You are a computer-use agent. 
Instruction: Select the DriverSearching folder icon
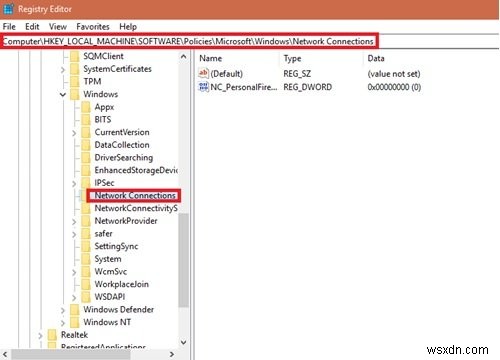tap(86, 158)
